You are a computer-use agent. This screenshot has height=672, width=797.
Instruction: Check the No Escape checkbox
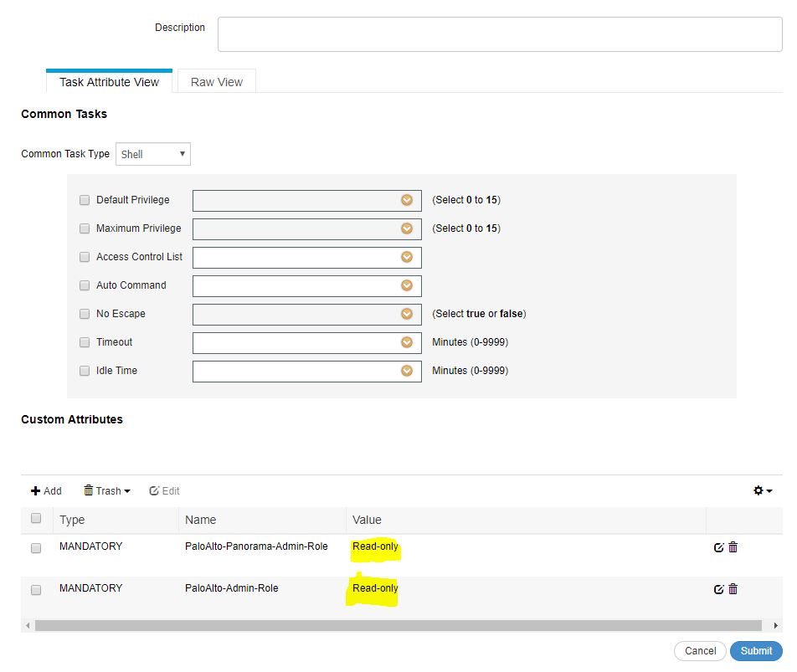tap(84, 313)
